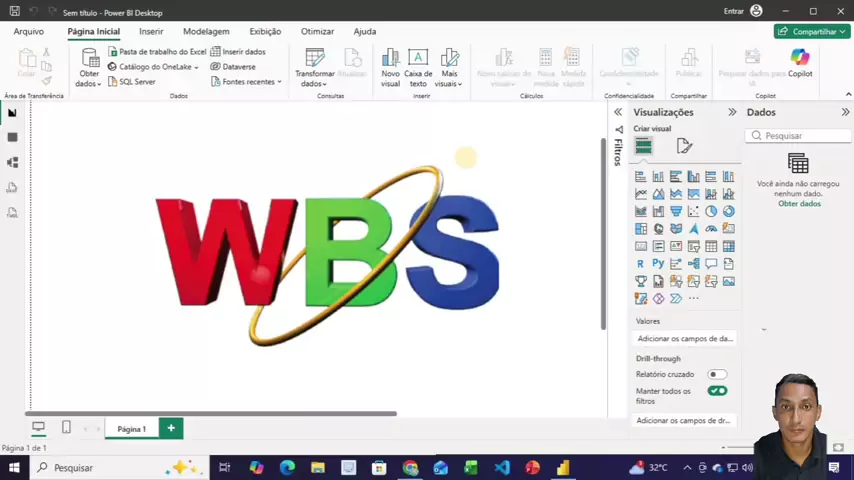Open the Transformar dados menu
The width and height of the screenshot is (854, 480).
(315, 68)
